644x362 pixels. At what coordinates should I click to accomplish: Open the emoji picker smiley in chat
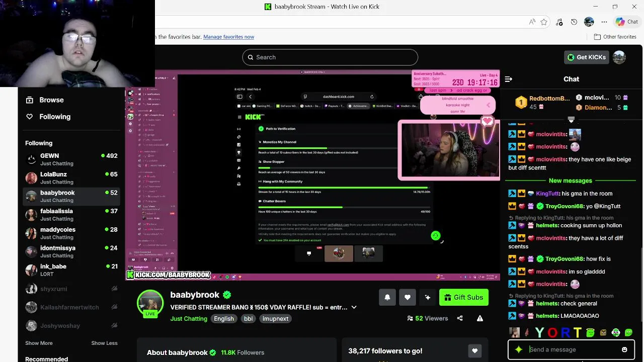click(624, 349)
